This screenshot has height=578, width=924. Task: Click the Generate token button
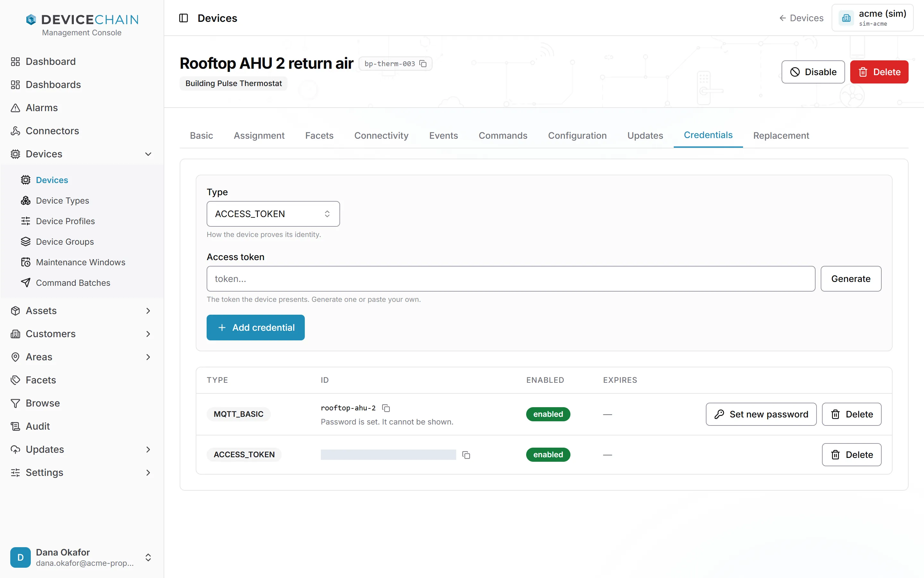(x=851, y=279)
